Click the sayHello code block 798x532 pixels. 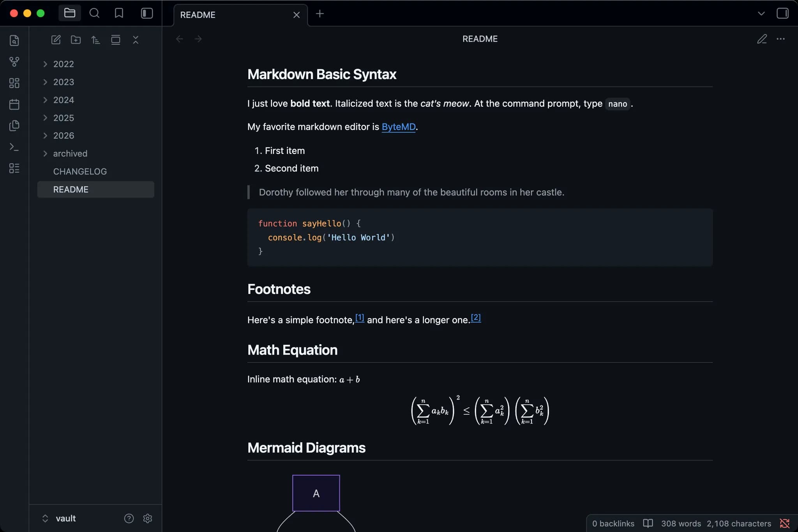point(480,237)
